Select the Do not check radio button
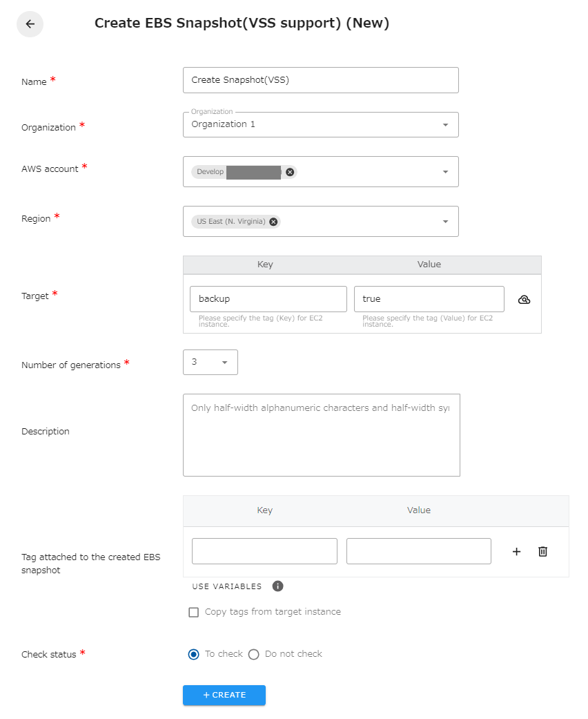Image resolution: width=588 pixels, height=719 pixels. pyautogui.click(x=253, y=654)
